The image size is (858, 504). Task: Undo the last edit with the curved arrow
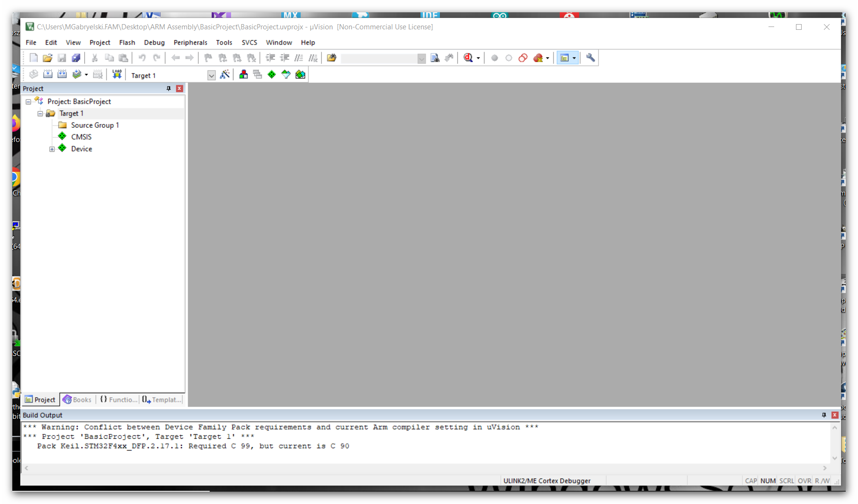point(142,58)
